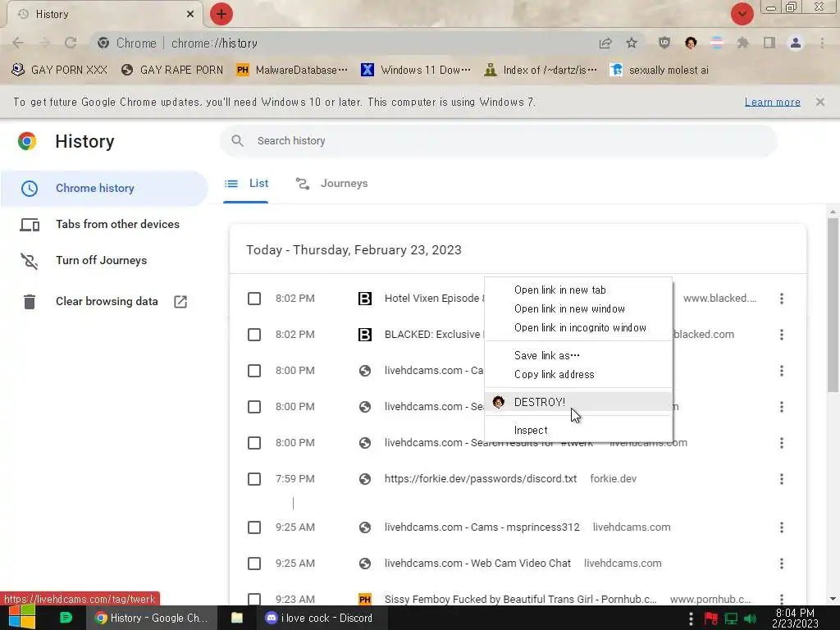Tick the 8:00 PM row checkbox beside DESTROY! item

[x=254, y=407]
